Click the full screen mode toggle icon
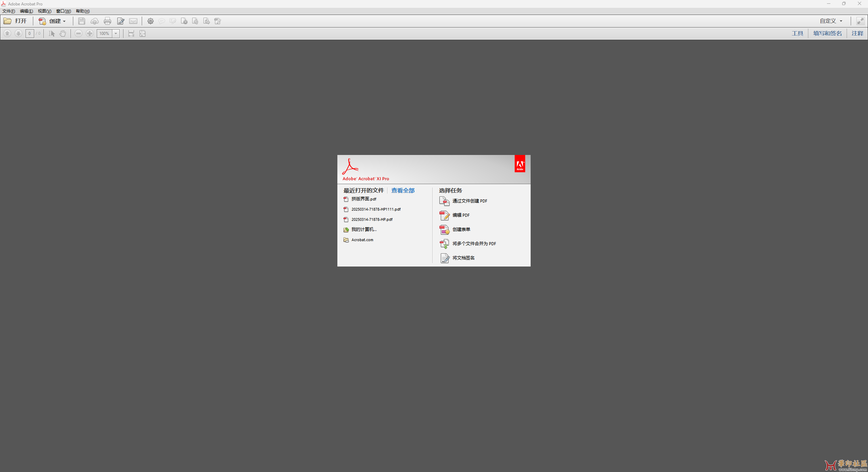The image size is (868, 472). click(860, 21)
